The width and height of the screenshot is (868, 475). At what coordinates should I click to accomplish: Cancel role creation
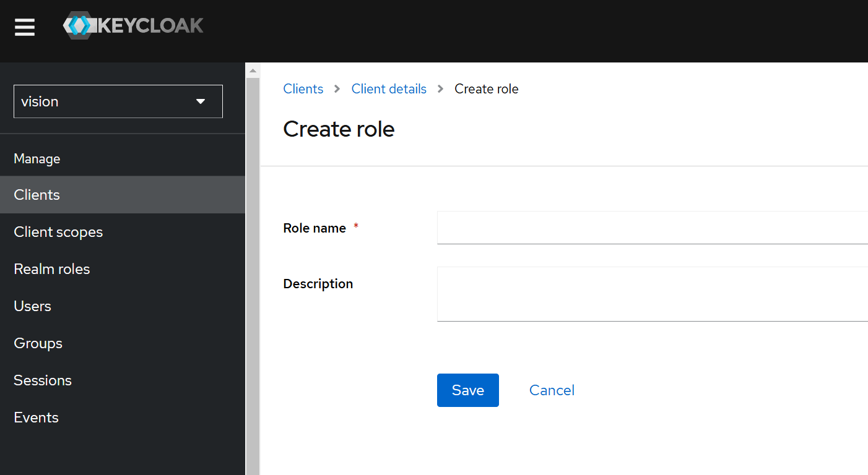point(551,390)
